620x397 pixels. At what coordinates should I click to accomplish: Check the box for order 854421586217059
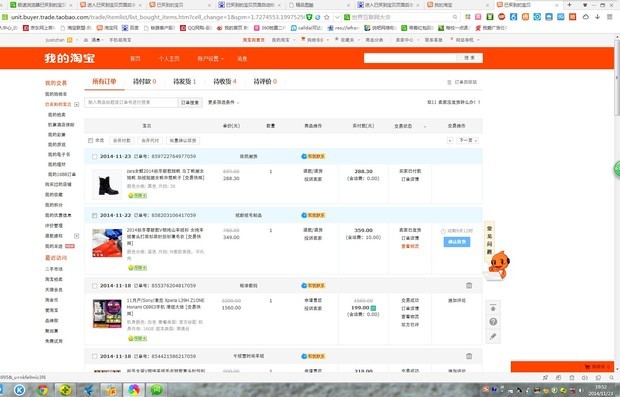pyautogui.click(x=95, y=356)
